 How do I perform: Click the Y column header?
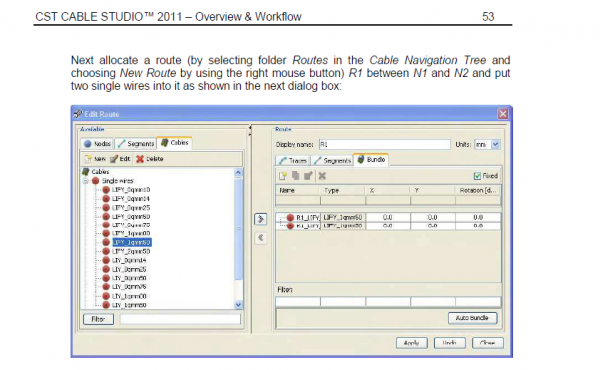point(433,190)
